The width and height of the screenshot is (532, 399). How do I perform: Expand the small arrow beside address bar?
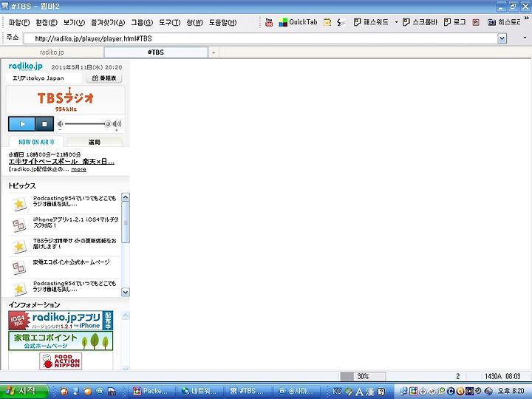tap(525, 38)
